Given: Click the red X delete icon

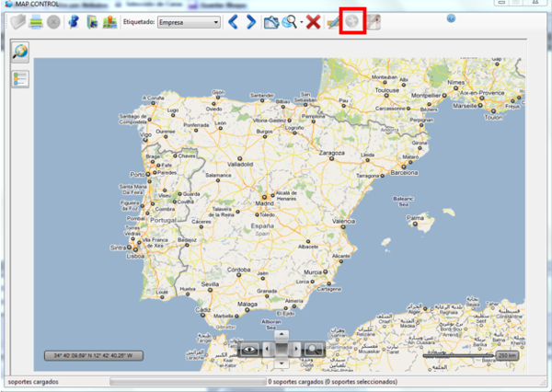Looking at the screenshot, I should tap(314, 21).
